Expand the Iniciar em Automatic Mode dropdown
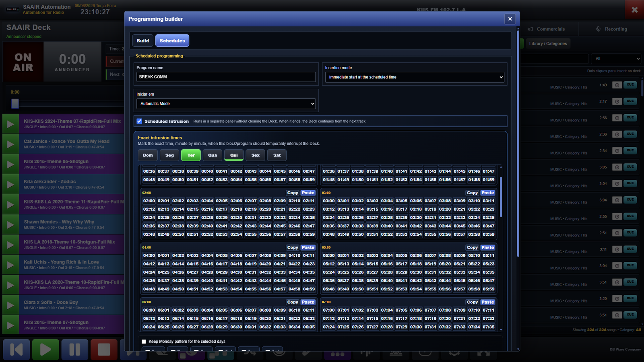This screenshot has height=362, width=644. (x=226, y=104)
